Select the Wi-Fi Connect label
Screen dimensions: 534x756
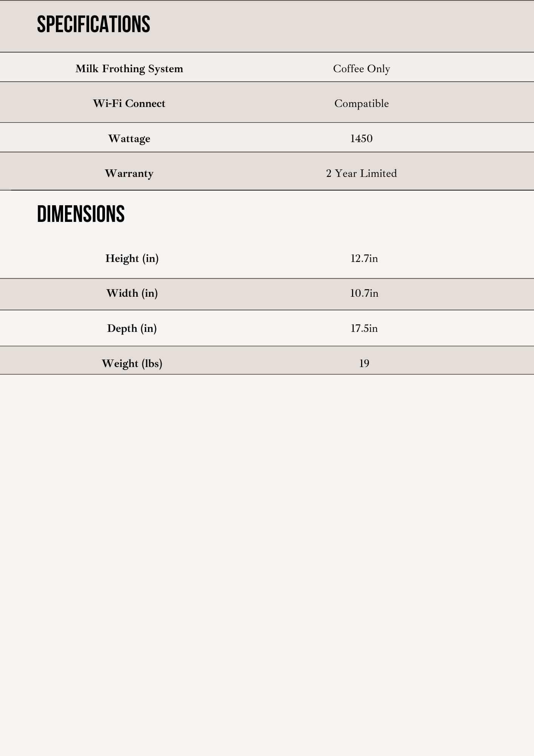pyautogui.click(x=129, y=104)
